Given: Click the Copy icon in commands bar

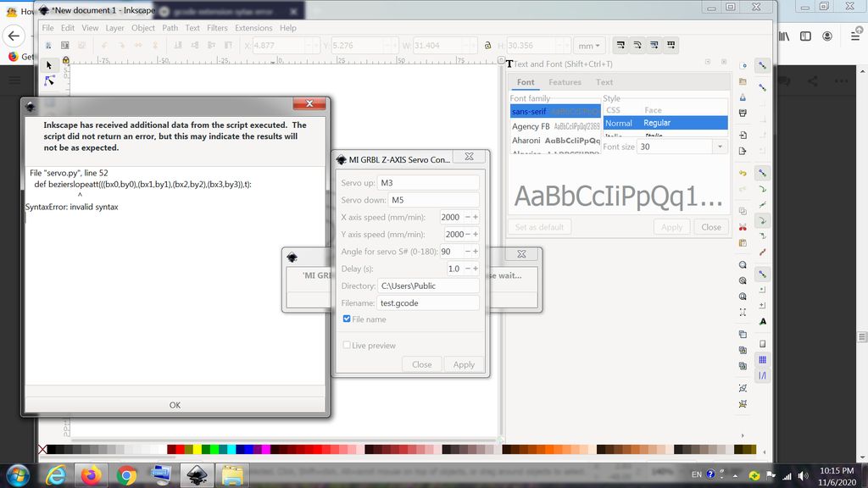Looking at the screenshot, I should pos(743,211).
